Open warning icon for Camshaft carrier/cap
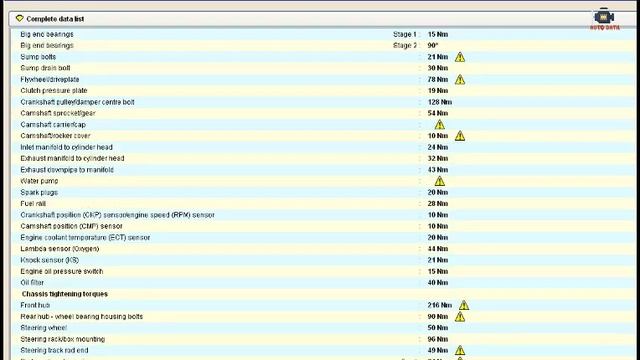This screenshot has width=640, height=360. point(440,124)
